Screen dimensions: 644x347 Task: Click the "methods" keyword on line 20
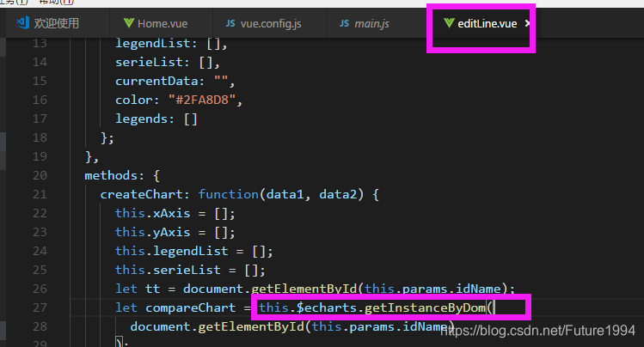(x=110, y=175)
